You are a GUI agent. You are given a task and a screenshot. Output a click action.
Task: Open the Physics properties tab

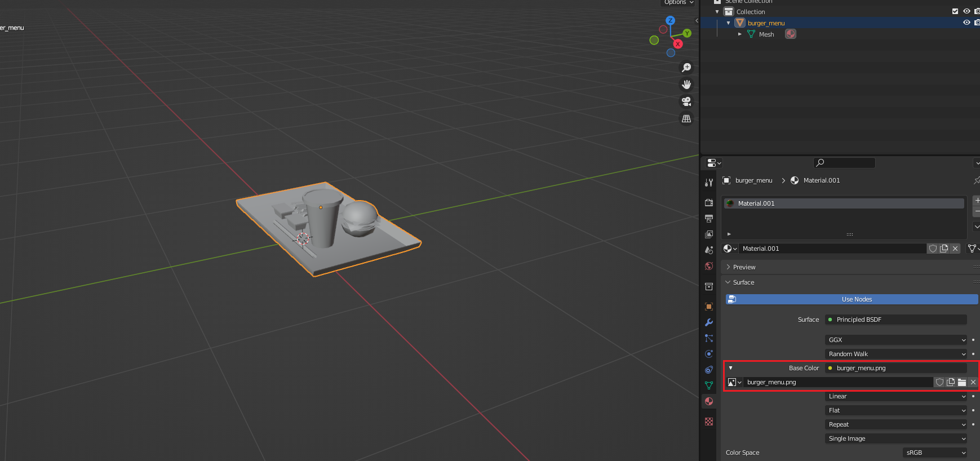coord(709,354)
